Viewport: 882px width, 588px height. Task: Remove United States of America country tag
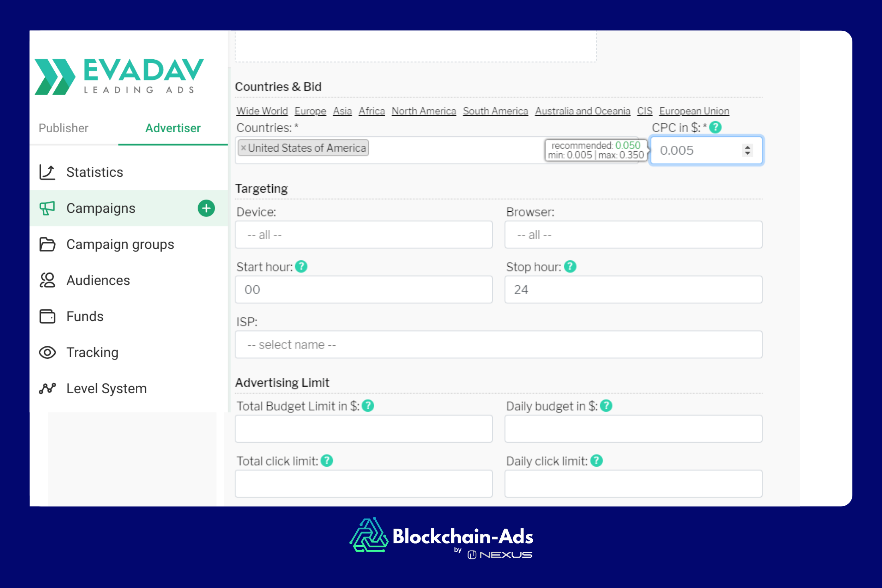pyautogui.click(x=243, y=148)
